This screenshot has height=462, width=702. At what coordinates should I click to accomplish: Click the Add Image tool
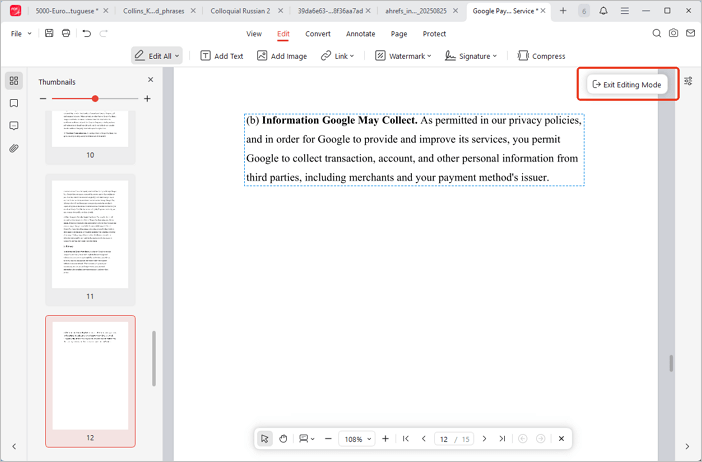tap(282, 56)
